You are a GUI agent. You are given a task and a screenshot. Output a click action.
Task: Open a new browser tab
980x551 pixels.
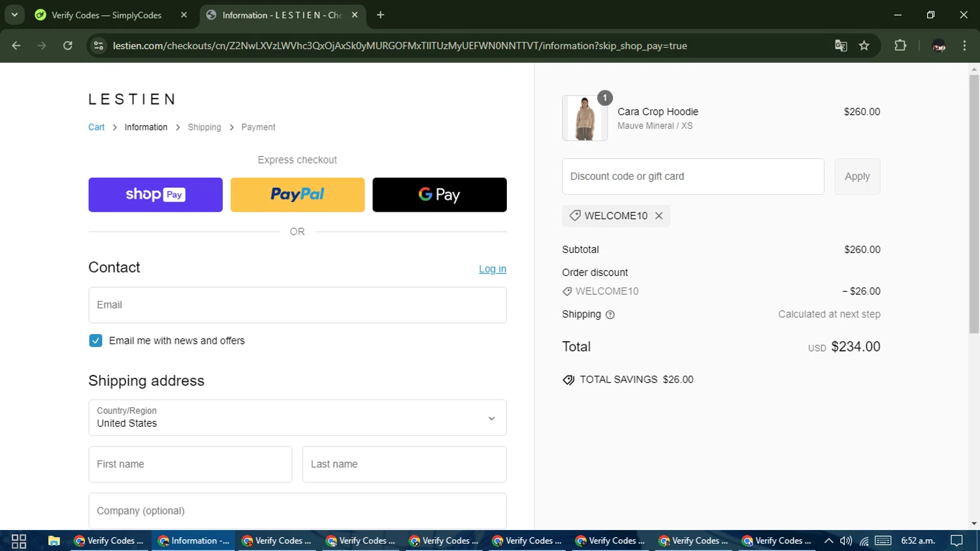[380, 15]
